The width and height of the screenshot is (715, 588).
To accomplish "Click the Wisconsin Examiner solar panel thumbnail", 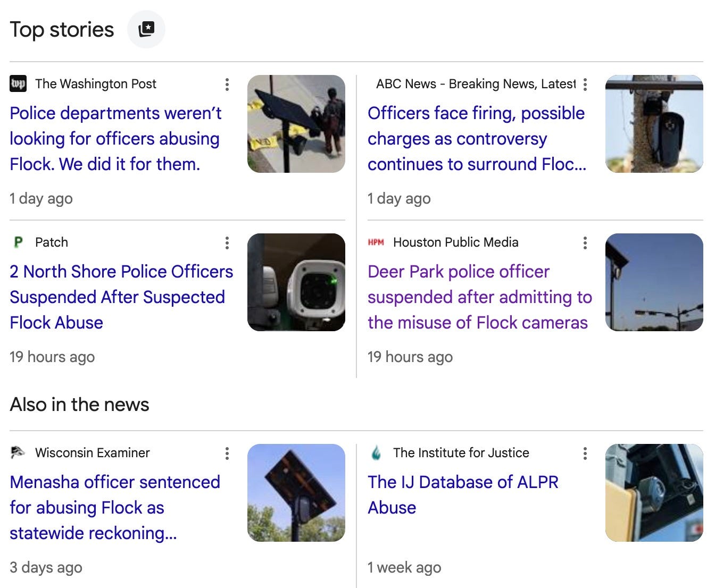I will point(296,493).
